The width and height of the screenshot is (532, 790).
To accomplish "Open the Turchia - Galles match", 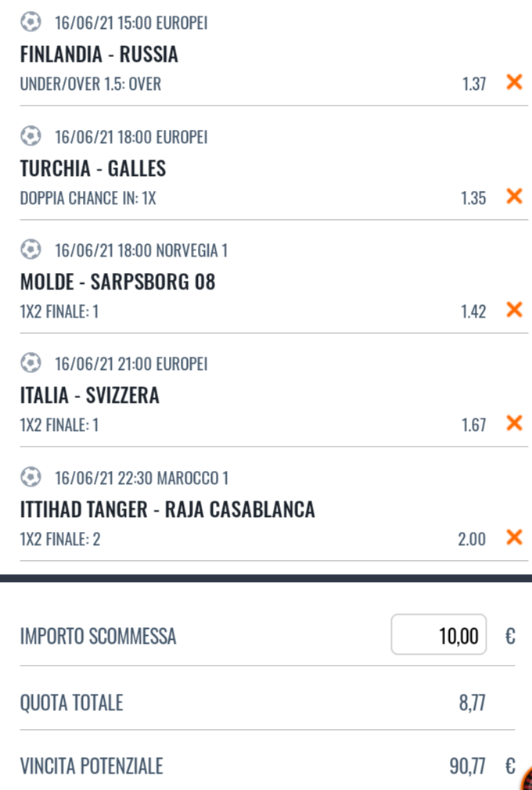I will click(x=92, y=168).
